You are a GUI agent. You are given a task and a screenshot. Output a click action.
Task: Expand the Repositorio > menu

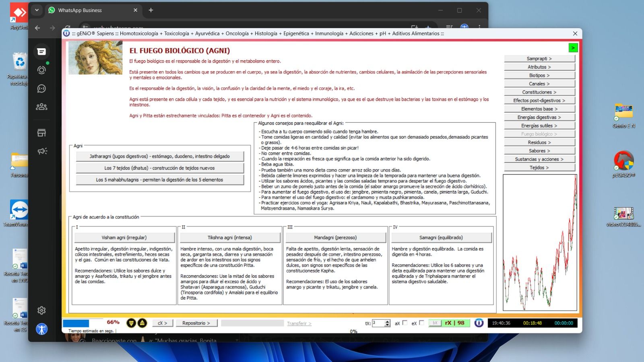pyautogui.click(x=196, y=323)
